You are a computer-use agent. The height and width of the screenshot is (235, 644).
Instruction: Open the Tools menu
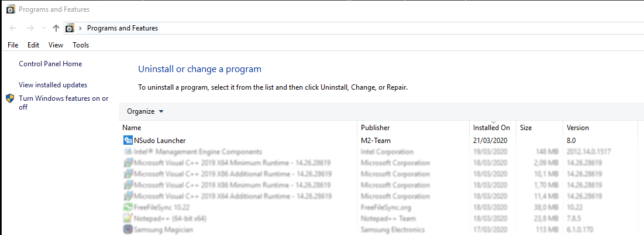(x=81, y=45)
